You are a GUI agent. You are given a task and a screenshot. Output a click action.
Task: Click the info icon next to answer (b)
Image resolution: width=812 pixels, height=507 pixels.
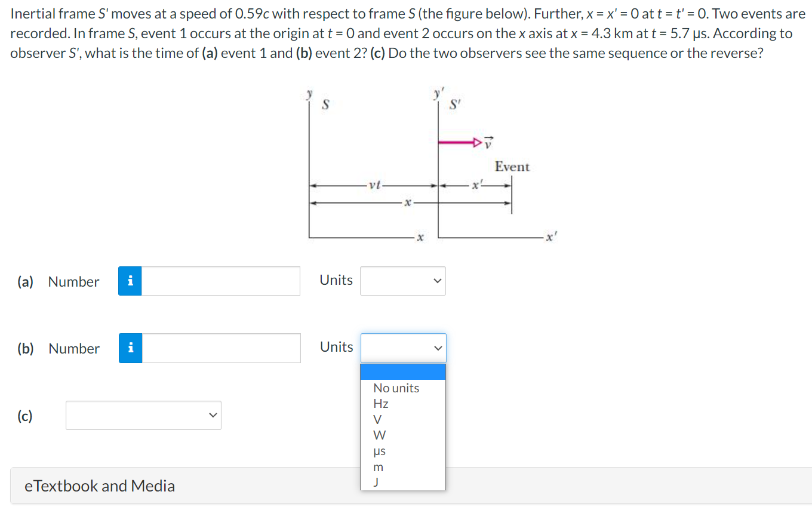click(x=130, y=348)
